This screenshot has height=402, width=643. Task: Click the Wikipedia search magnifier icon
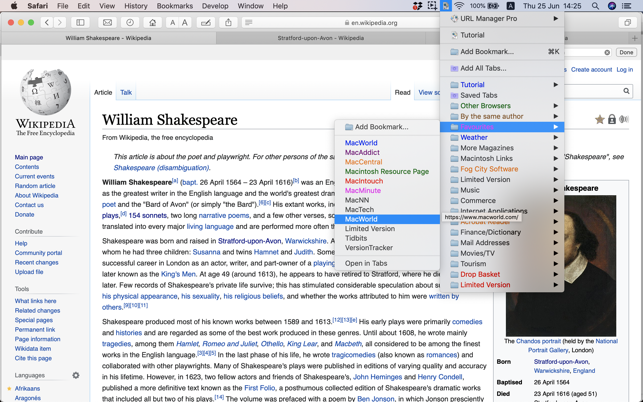(x=626, y=91)
